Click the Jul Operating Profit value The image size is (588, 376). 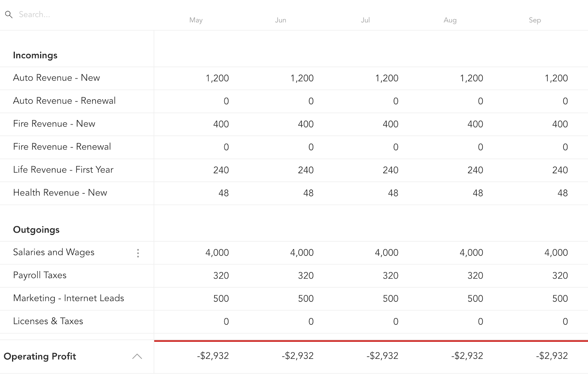(x=382, y=356)
